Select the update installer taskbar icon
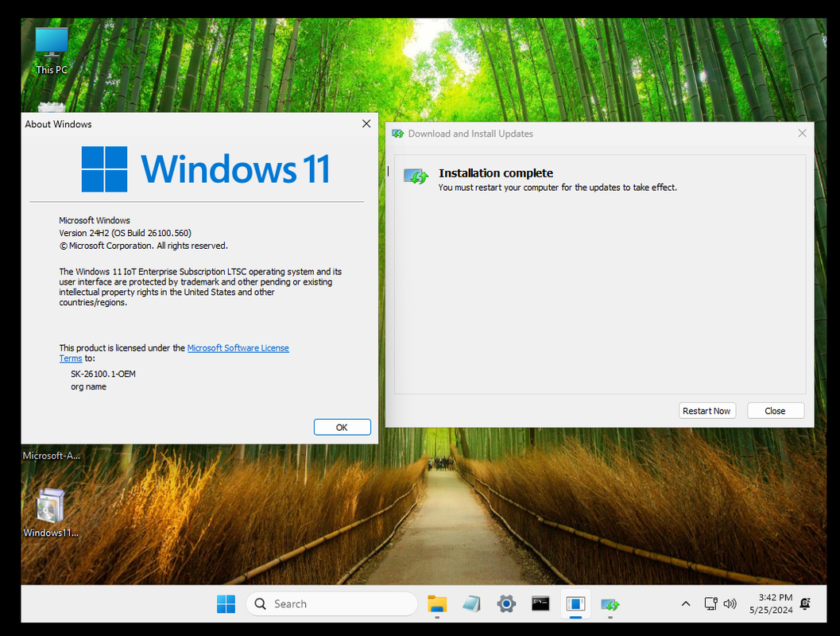This screenshot has width=840, height=636. click(x=610, y=605)
